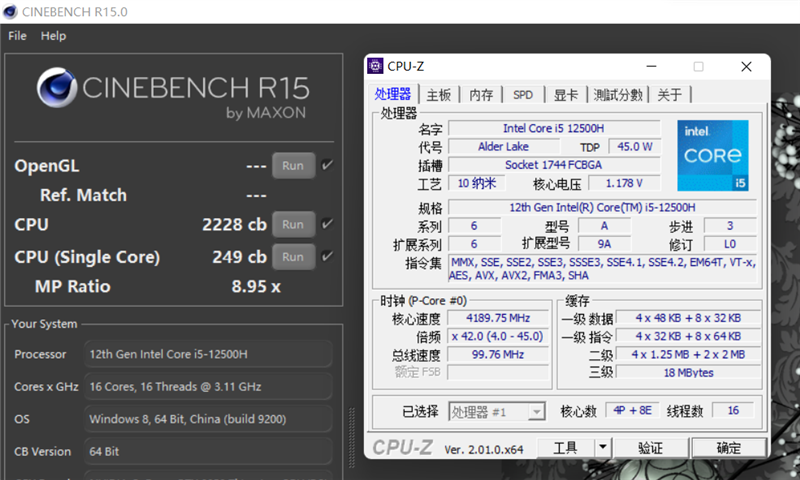This screenshot has width=800, height=480.
Task: Click the Cinebench R15 sphere logo
Action: tap(57, 88)
